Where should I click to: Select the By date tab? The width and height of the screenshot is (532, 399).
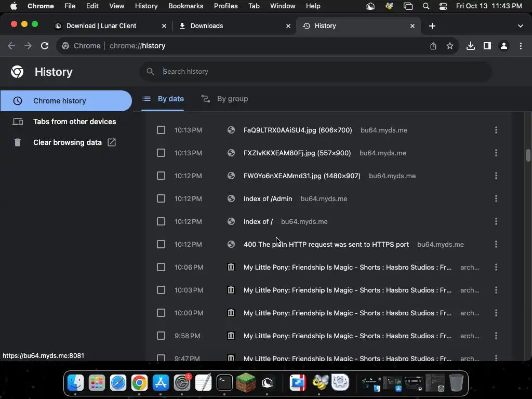163,99
